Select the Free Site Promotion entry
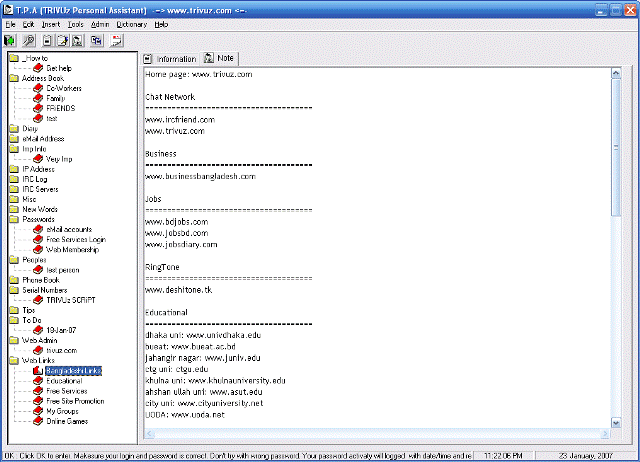This screenshot has width=640, height=462. pos(75,401)
